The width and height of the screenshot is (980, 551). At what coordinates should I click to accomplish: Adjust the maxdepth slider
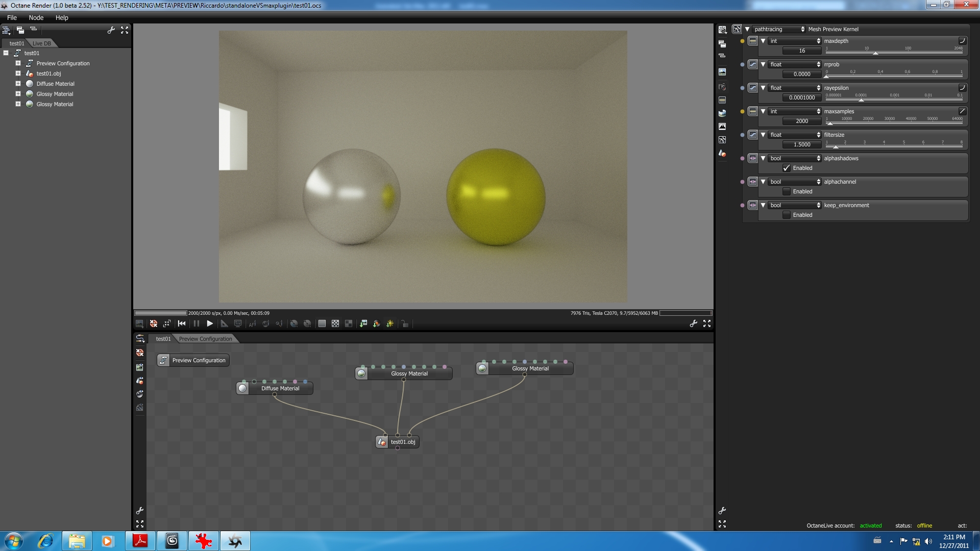(x=875, y=53)
